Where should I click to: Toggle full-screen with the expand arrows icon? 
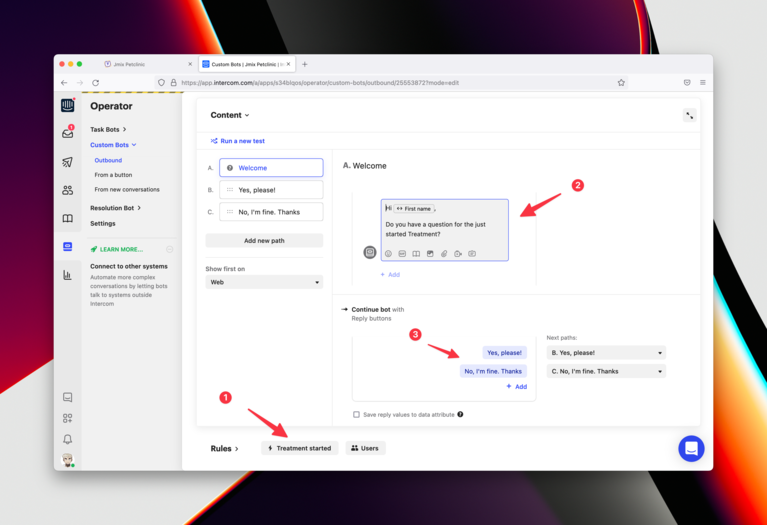coord(689,115)
